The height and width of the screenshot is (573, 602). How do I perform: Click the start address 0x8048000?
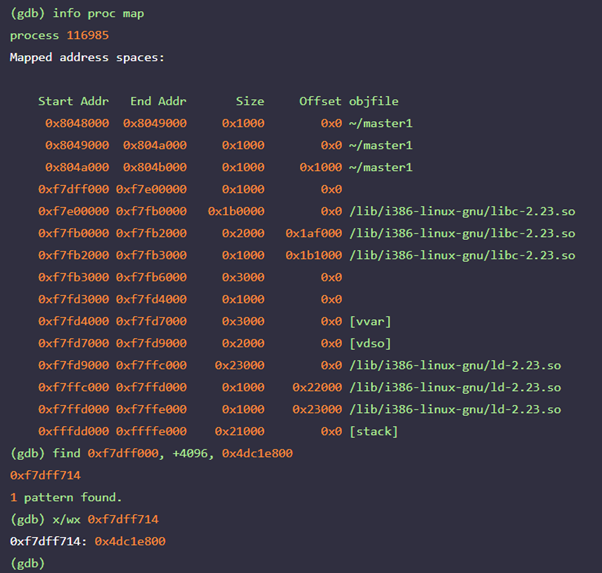coord(80,124)
